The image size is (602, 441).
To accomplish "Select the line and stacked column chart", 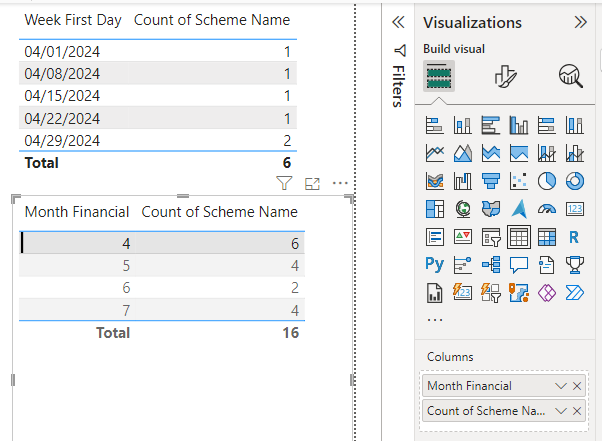I will tap(547, 153).
